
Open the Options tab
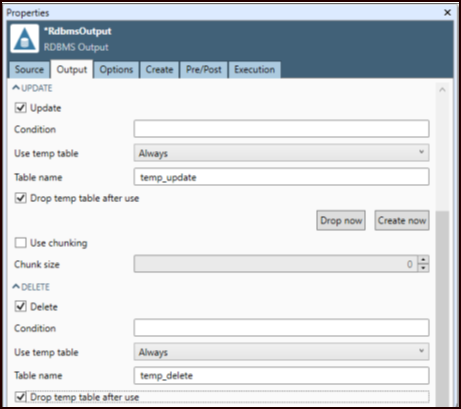tap(116, 70)
